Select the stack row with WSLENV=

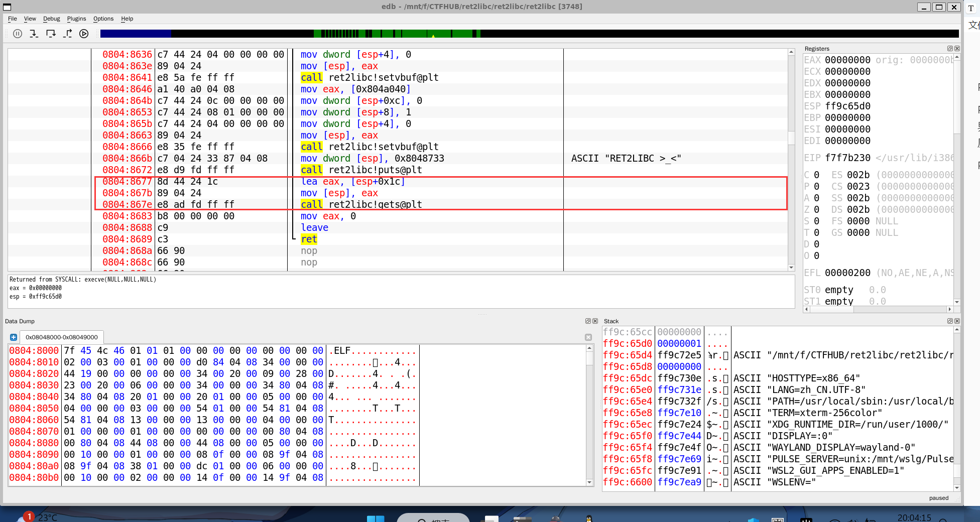(x=778, y=482)
